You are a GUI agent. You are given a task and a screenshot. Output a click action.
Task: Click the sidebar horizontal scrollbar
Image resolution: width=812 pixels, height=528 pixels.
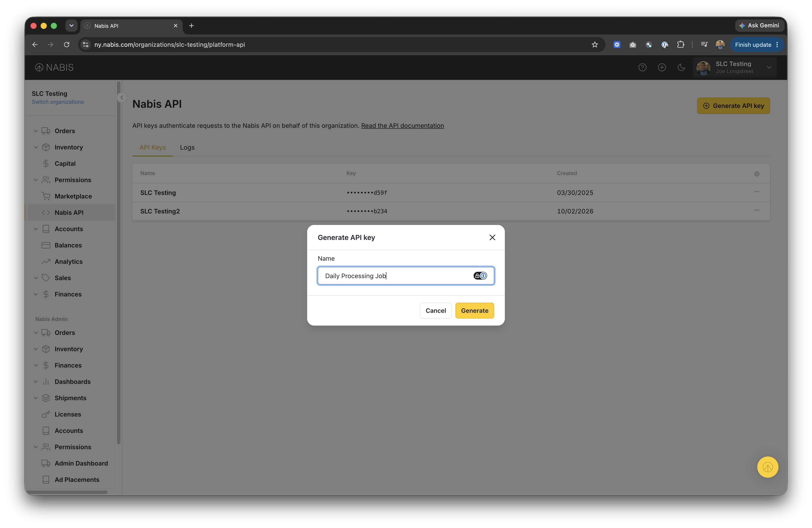pos(67,492)
